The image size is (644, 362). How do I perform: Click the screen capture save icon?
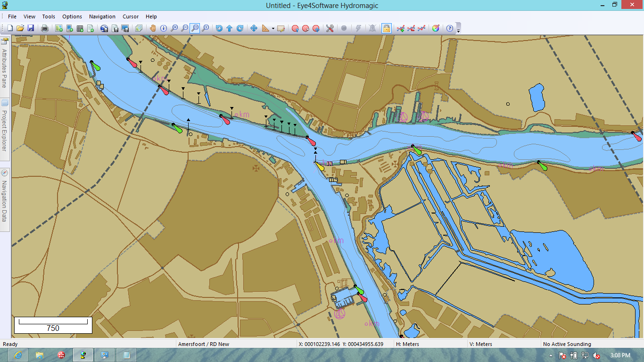coord(125,28)
